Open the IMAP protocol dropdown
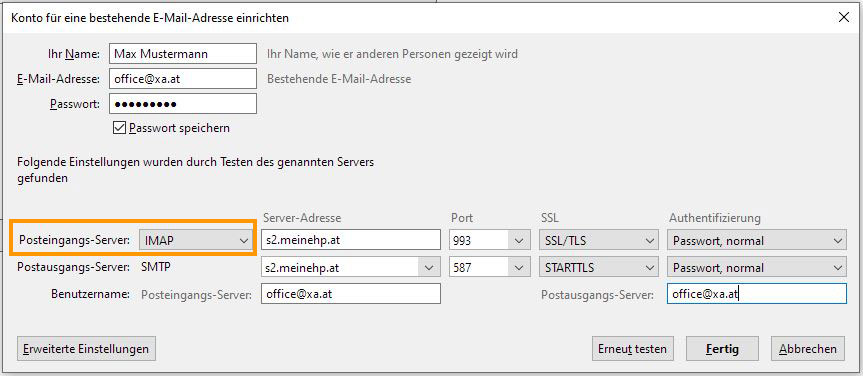This screenshot has height=376, width=863. (195, 240)
